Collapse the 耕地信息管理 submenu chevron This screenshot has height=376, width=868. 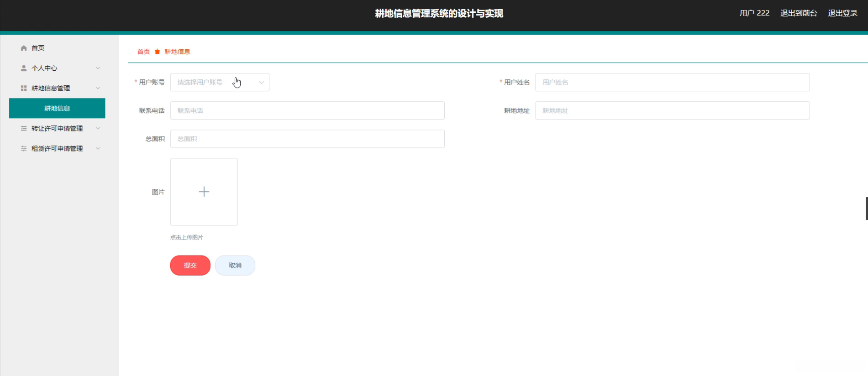tap(98, 88)
